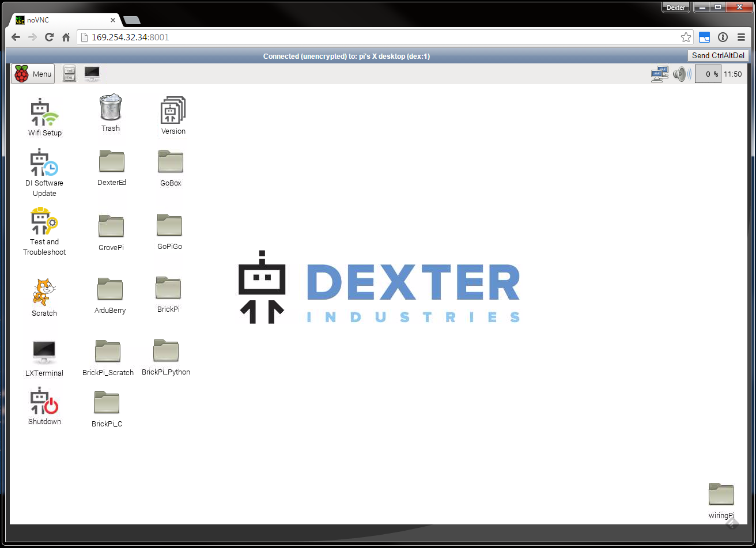Open the circular info extension icon

[723, 37]
